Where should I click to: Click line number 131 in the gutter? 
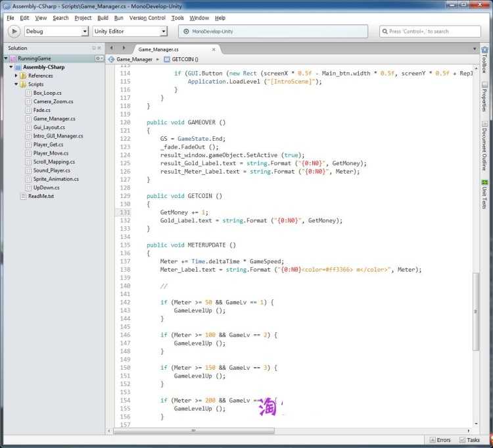point(125,212)
